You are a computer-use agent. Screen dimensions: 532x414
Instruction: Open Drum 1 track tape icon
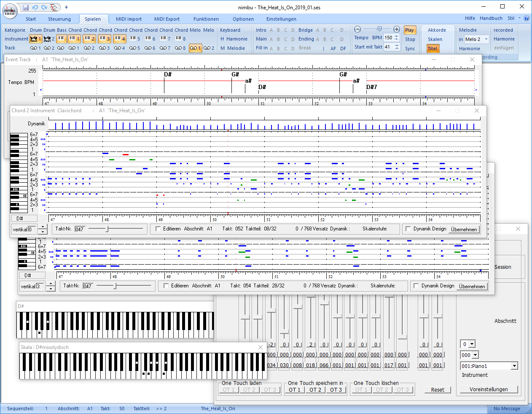point(36,48)
